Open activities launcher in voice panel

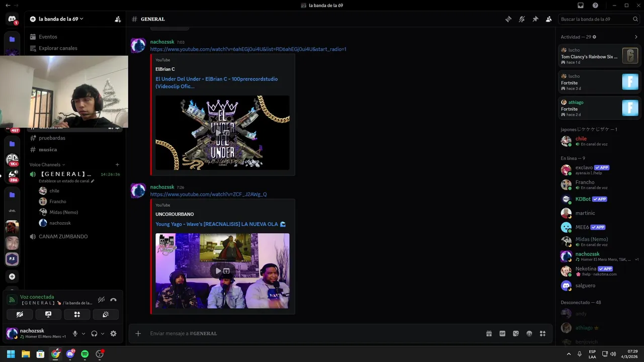[x=77, y=314]
